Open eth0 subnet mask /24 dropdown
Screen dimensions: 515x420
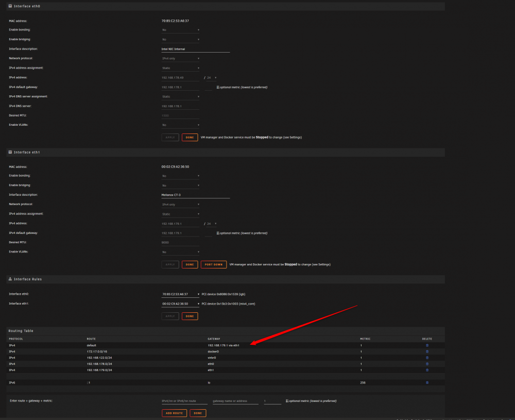pyautogui.click(x=212, y=78)
